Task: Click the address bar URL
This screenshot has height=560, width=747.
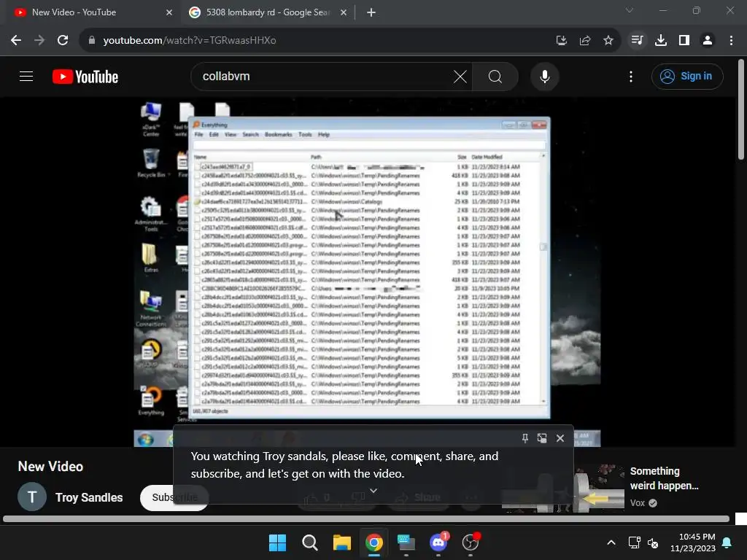Action: click(190, 41)
